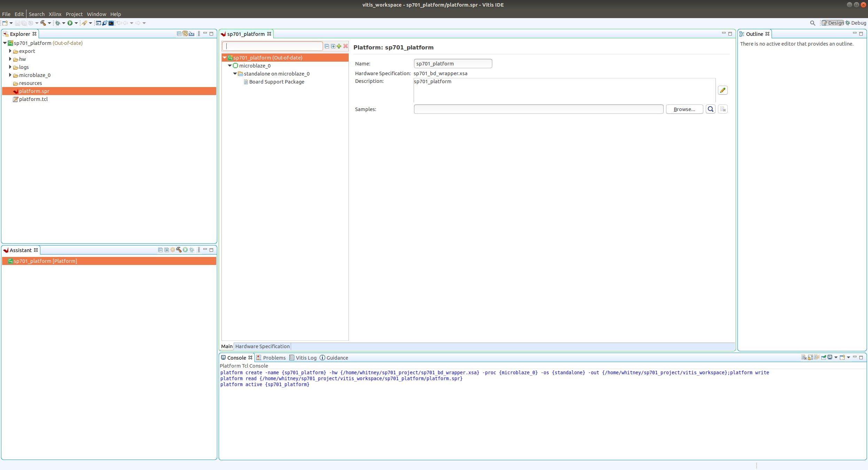Viewport: 868px width, 470px height.
Task: Click the Browse... button for Samples
Action: [x=685, y=109]
